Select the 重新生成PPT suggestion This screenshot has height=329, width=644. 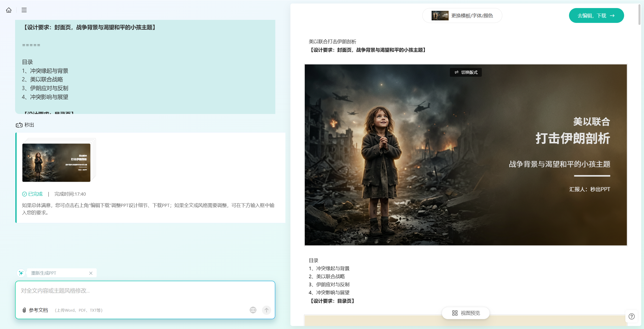click(x=44, y=273)
